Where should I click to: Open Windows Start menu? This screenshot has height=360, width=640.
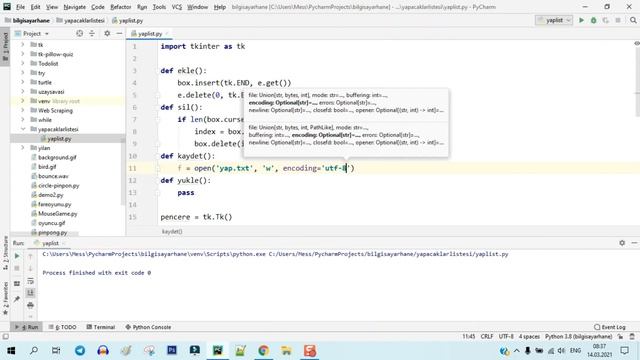click(x=11, y=351)
